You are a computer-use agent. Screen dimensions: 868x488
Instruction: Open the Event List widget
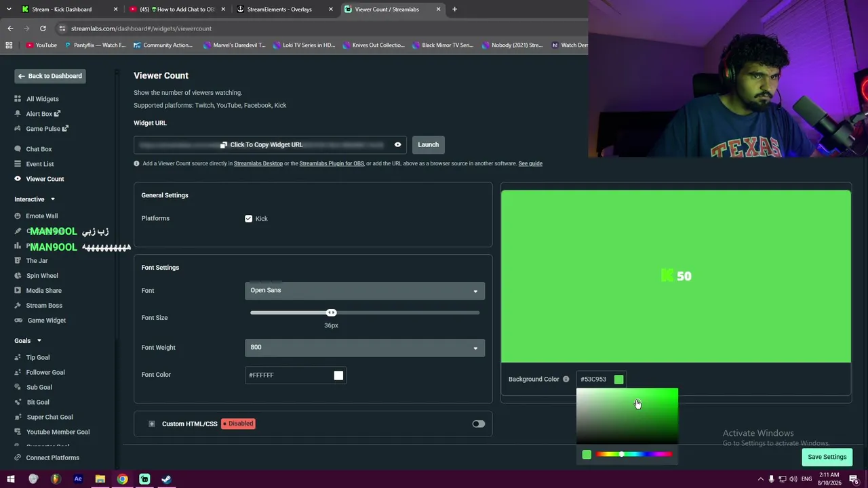pyautogui.click(x=39, y=164)
